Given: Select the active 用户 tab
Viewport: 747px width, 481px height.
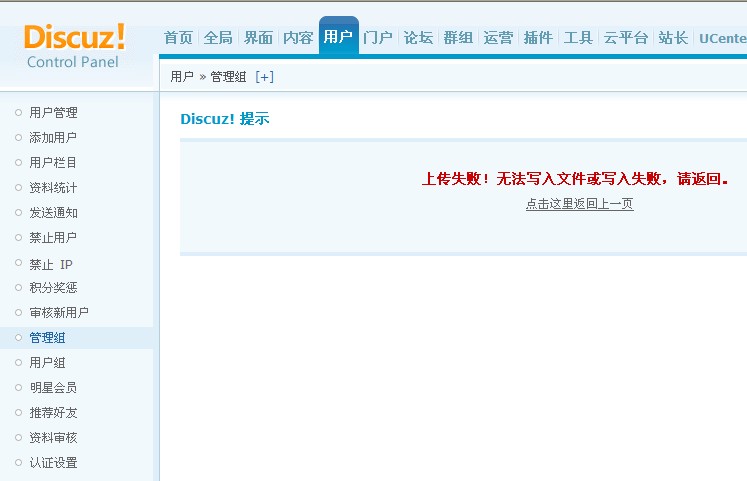Looking at the screenshot, I should click(338, 36).
